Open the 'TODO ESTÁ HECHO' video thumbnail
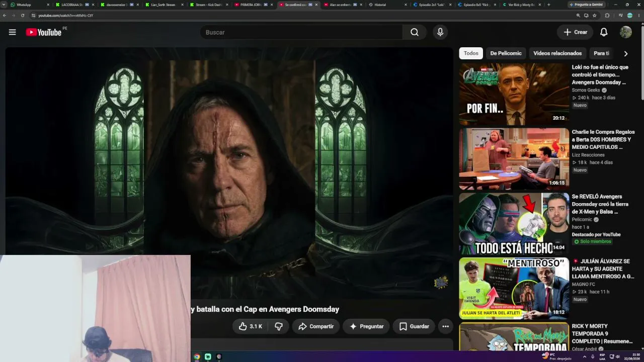This screenshot has width=644, height=362. (x=514, y=224)
